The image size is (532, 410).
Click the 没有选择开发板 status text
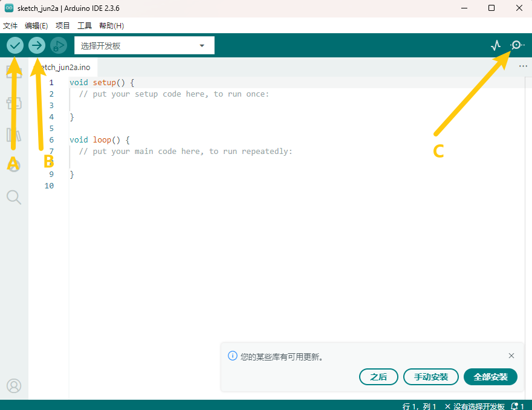point(475,406)
